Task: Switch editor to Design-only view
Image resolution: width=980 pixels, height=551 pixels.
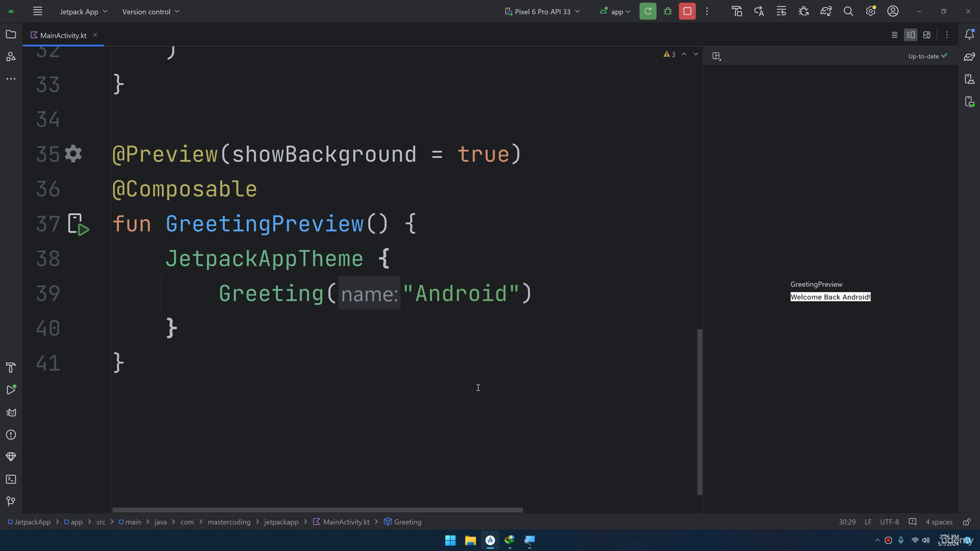Action: pos(927,35)
